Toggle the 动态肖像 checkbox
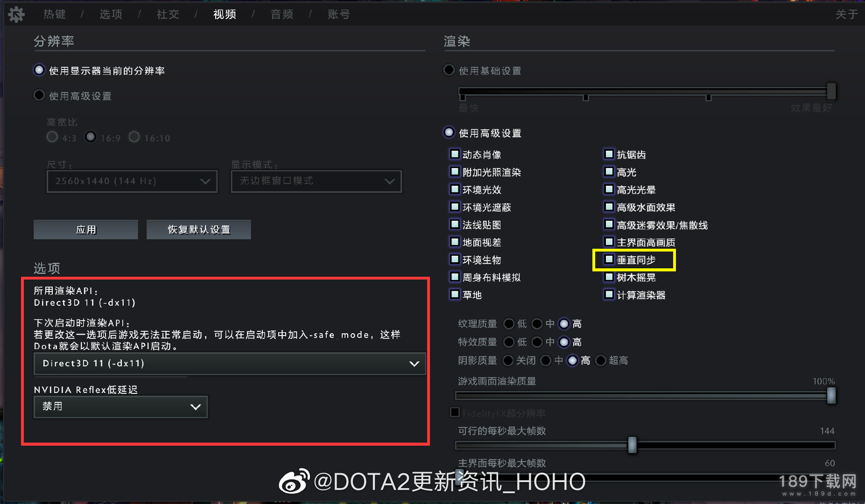Image resolution: width=865 pixels, height=504 pixels. pos(455,154)
